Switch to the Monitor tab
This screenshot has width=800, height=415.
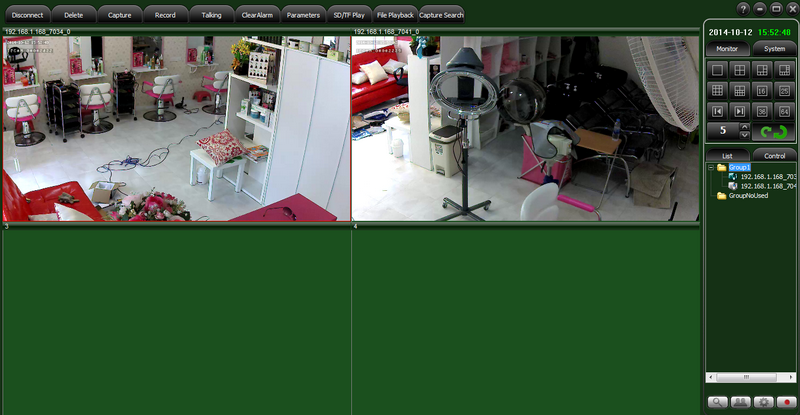coord(727,49)
